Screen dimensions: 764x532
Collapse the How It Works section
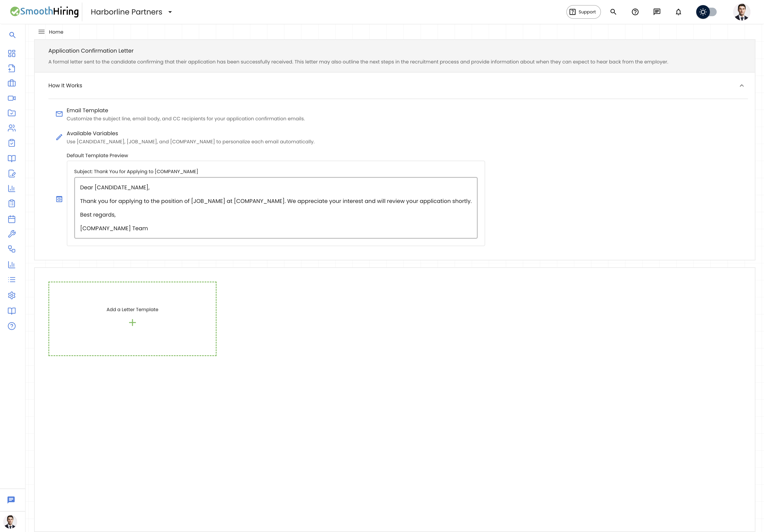[x=742, y=85]
